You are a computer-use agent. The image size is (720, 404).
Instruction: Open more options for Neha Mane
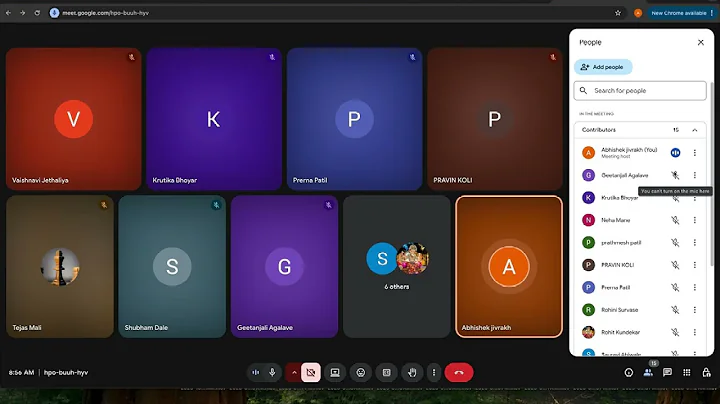695,220
